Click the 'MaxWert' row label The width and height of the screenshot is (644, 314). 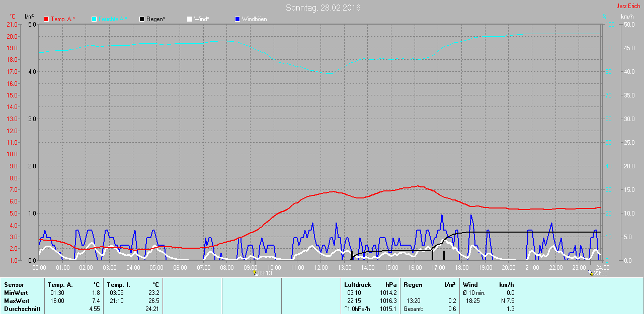pos(16,301)
